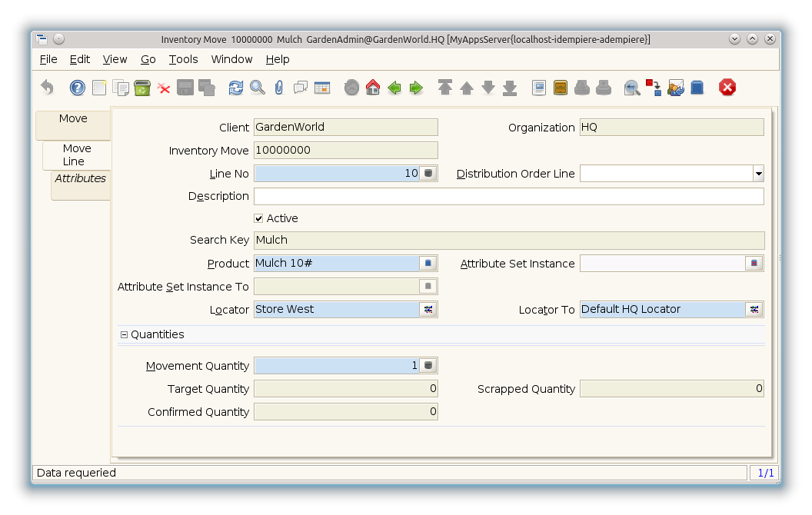Click the Refresh/Requery toolbar icon
Viewport: 812px width, 515px height.
click(x=236, y=88)
